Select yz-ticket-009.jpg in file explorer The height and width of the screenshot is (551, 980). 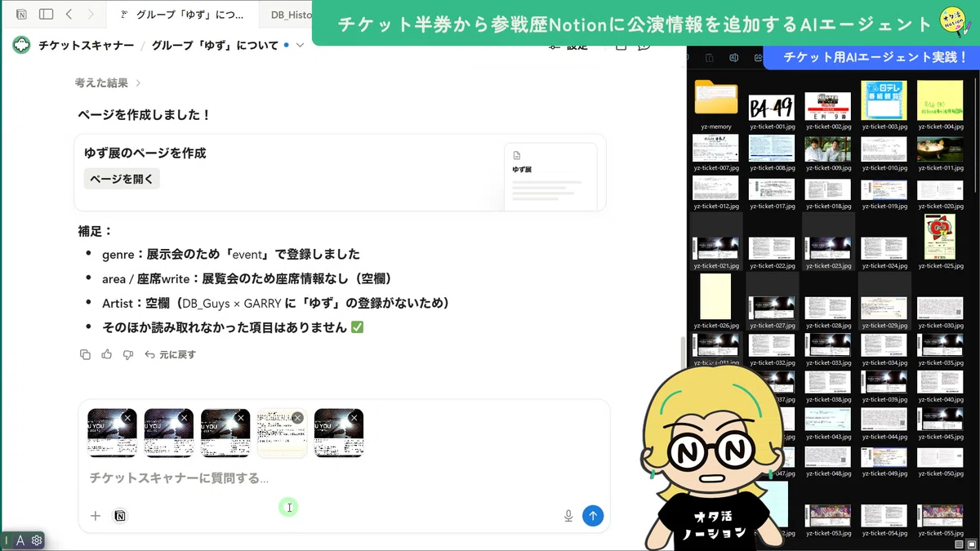[x=828, y=153]
